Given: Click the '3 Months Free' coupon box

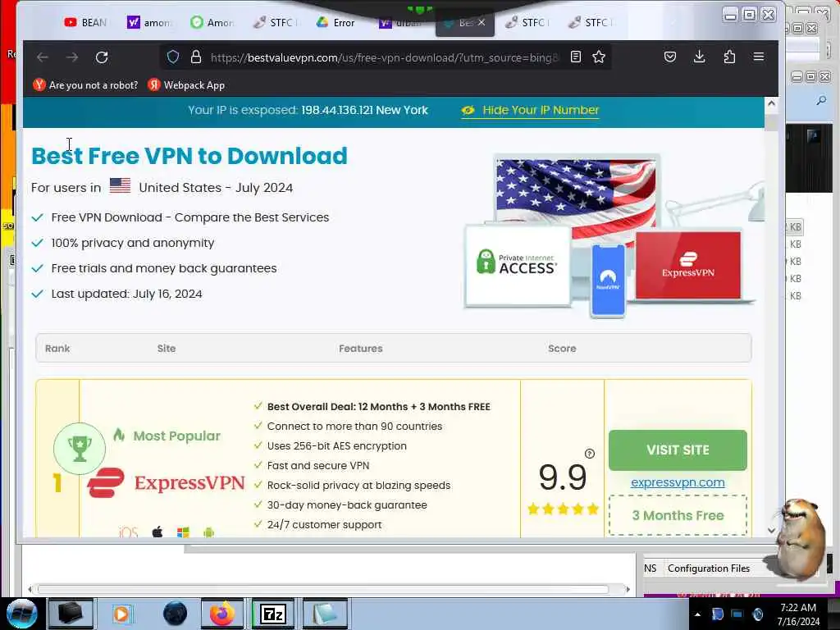Looking at the screenshot, I should (678, 515).
